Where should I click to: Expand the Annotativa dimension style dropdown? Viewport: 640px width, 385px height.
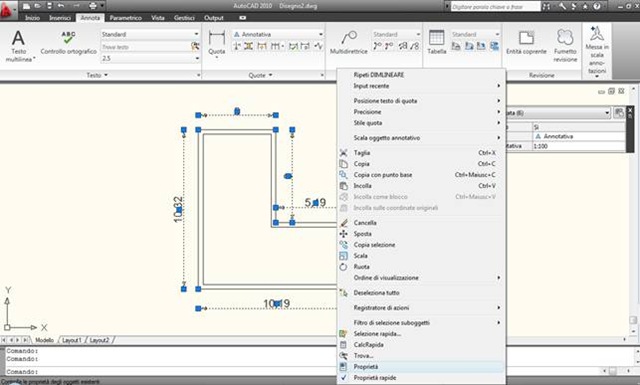278,34
